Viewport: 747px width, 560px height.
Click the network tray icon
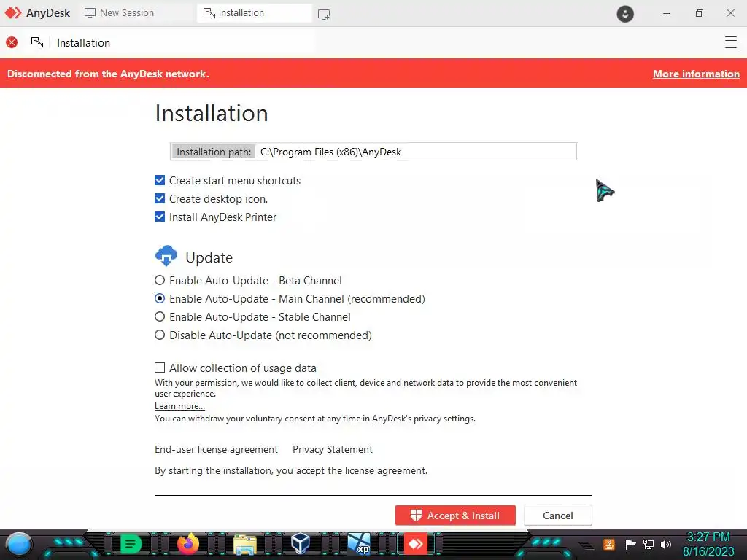(649, 544)
